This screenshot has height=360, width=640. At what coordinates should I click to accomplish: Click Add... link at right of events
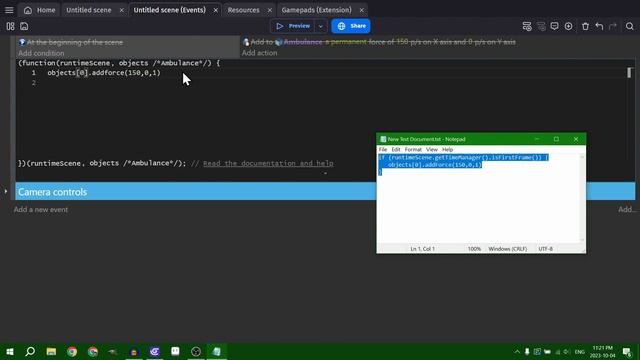click(x=627, y=209)
